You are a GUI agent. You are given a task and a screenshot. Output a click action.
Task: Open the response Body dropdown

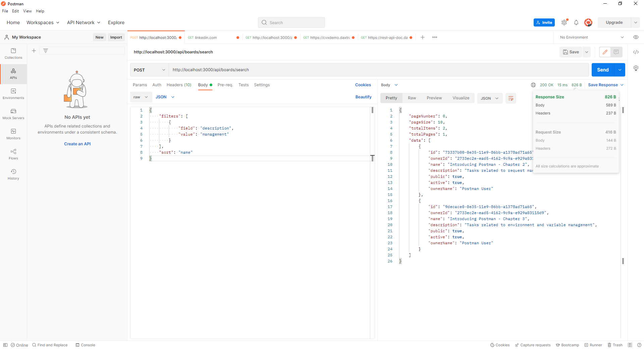pyautogui.click(x=389, y=85)
